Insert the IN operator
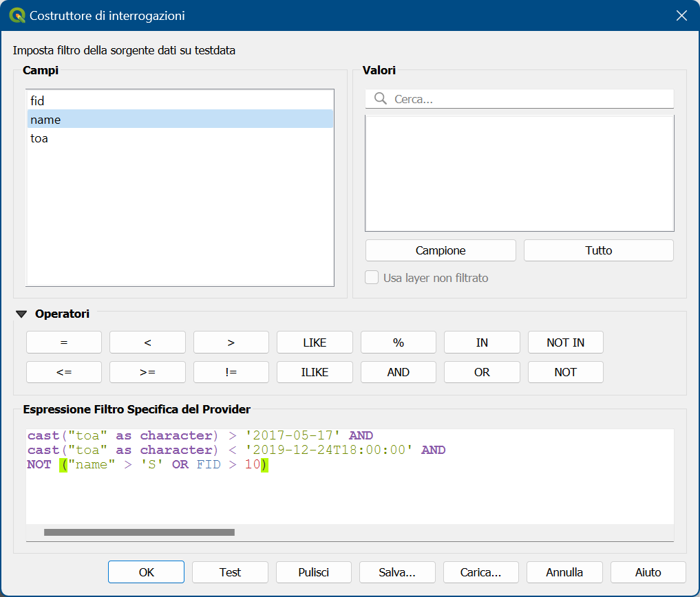The image size is (700, 597). (482, 343)
